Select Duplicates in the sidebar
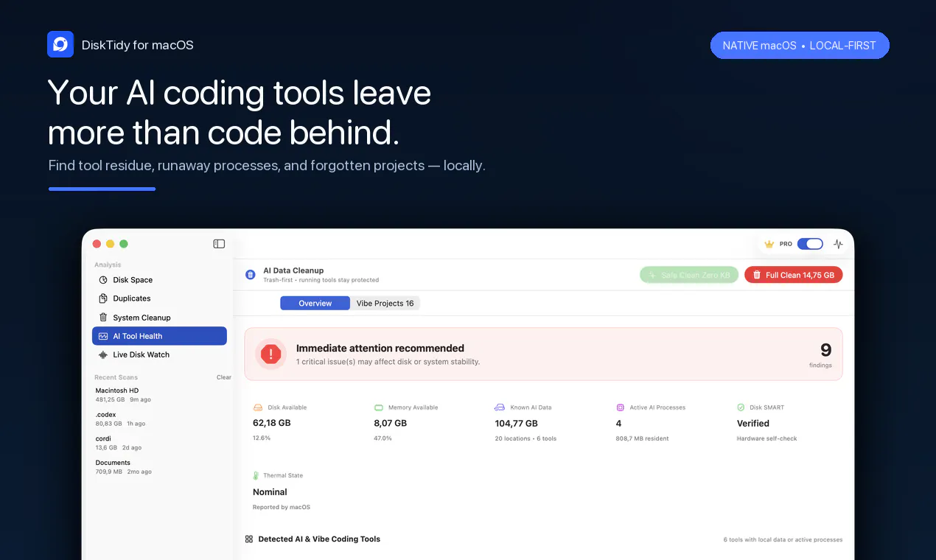Screen dimensions: 936x560 click(159, 298)
